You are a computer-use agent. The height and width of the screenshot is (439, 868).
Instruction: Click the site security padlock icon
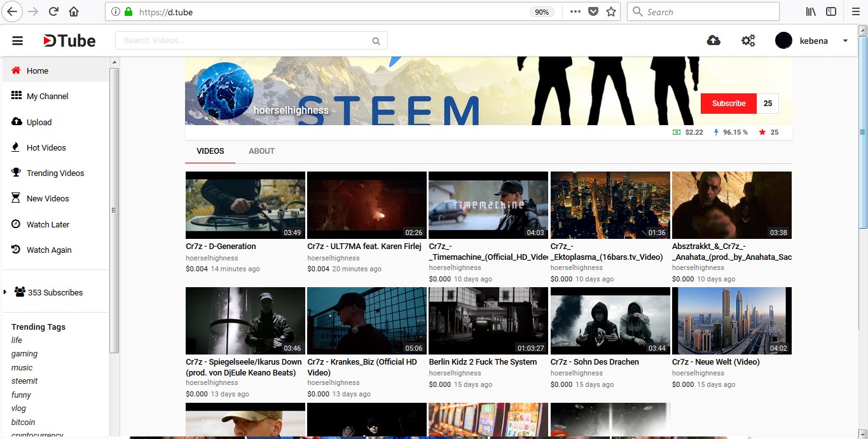click(x=128, y=11)
